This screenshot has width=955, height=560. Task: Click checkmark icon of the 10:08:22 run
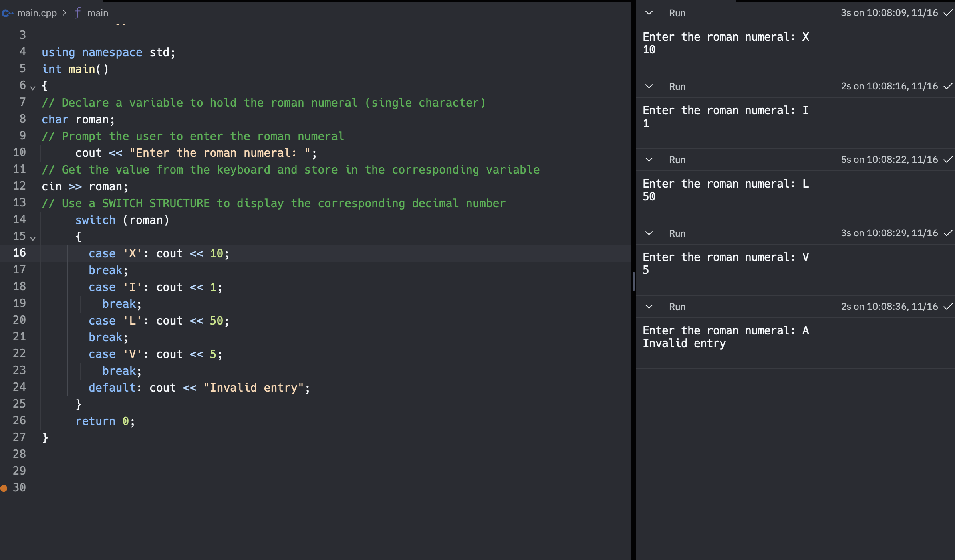948,160
